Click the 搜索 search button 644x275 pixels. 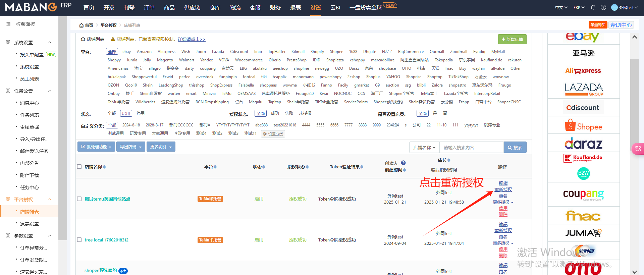tap(515, 148)
